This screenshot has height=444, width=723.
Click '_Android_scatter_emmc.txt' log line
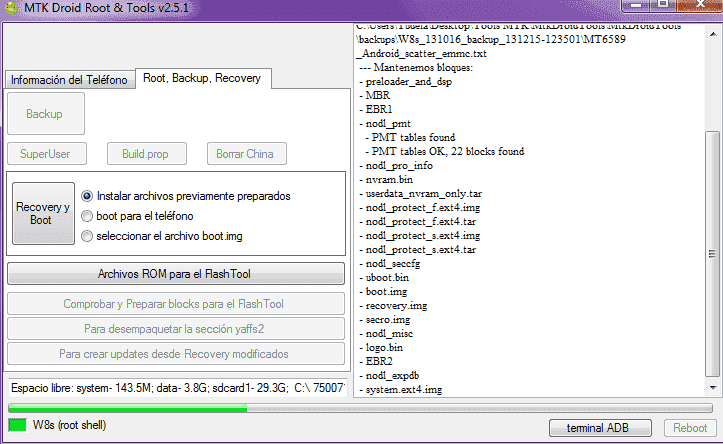coord(421,53)
